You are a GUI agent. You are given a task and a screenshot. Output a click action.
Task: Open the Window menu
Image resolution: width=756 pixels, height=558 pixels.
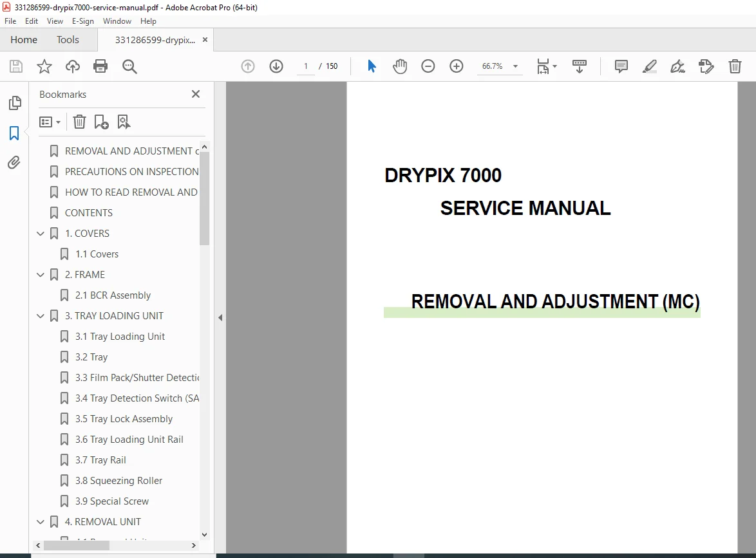117,21
